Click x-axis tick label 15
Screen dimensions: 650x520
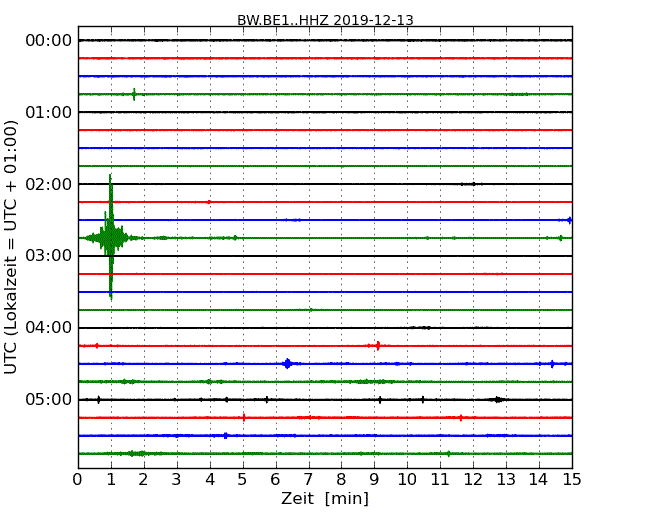tap(572, 480)
